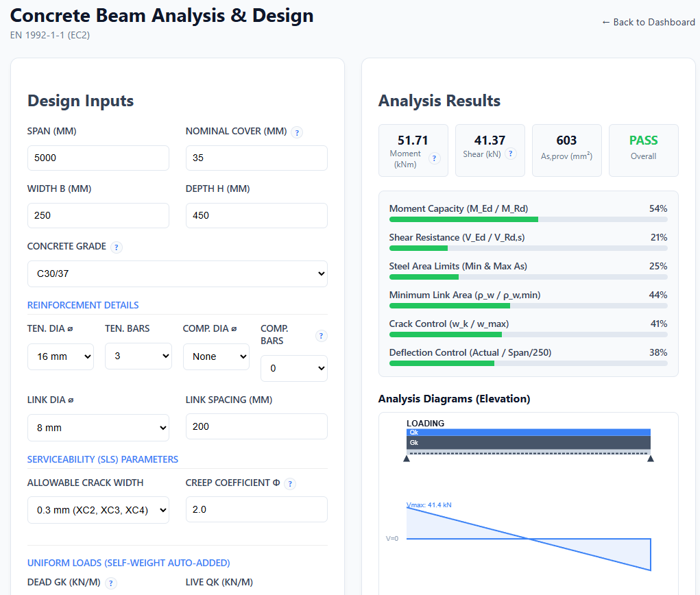The height and width of the screenshot is (595, 700).
Task: Change the number of tension bars
Action: pos(138,356)
